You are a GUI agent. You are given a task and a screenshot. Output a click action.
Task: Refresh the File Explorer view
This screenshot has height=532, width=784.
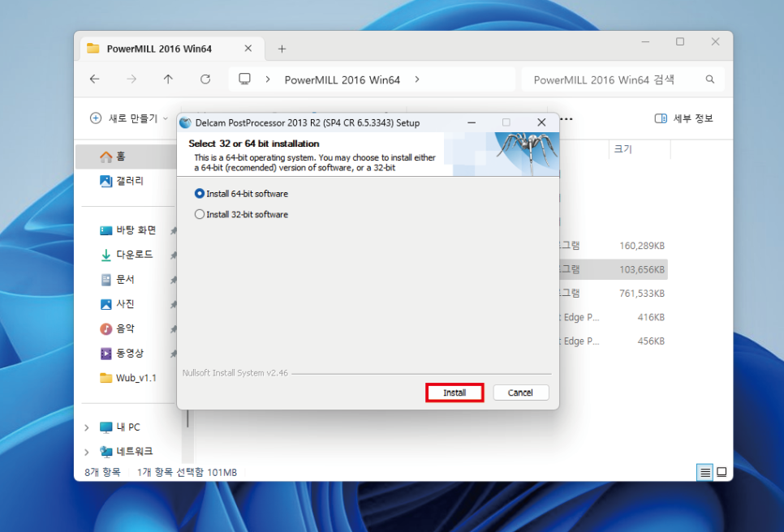[205, 79]
